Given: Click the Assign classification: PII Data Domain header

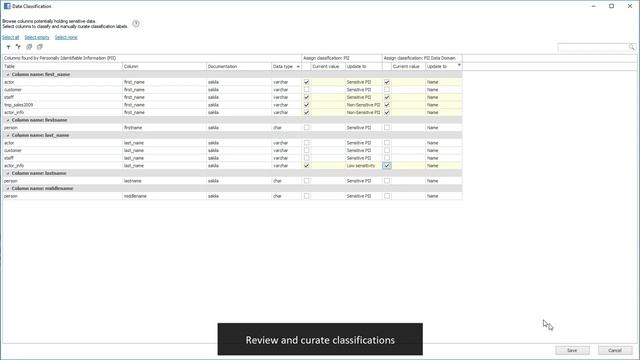Looking at the screenshot, I should pos(422,58).
